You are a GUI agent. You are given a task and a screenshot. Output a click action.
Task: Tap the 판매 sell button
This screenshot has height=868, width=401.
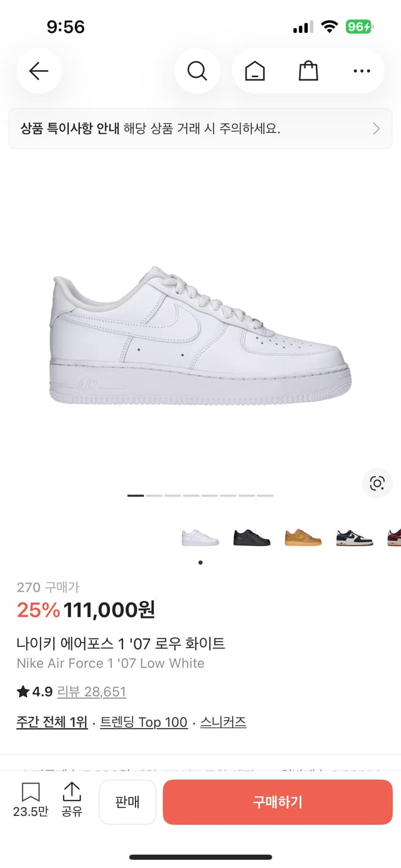click(x=127, y=802)
